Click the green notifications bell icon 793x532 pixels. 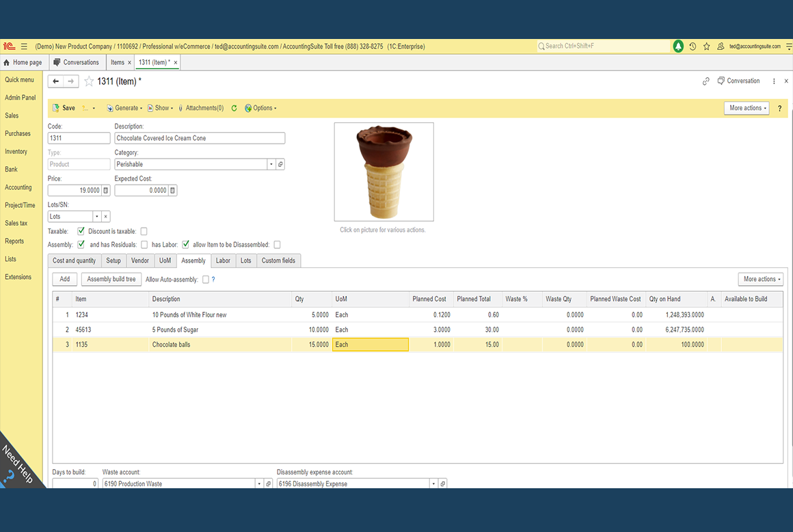pyautogui.click(x=678, y=46)
